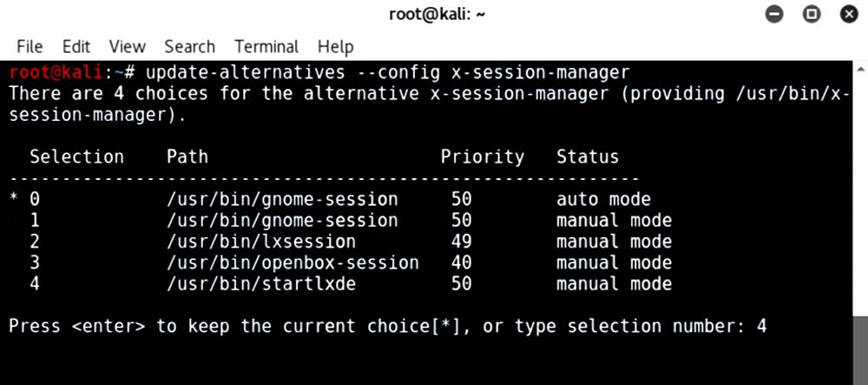Click the /usr/bin/startlxde path entry
Image resolution: width=868 pixels, height=385 pixels.
pos(260,283)
